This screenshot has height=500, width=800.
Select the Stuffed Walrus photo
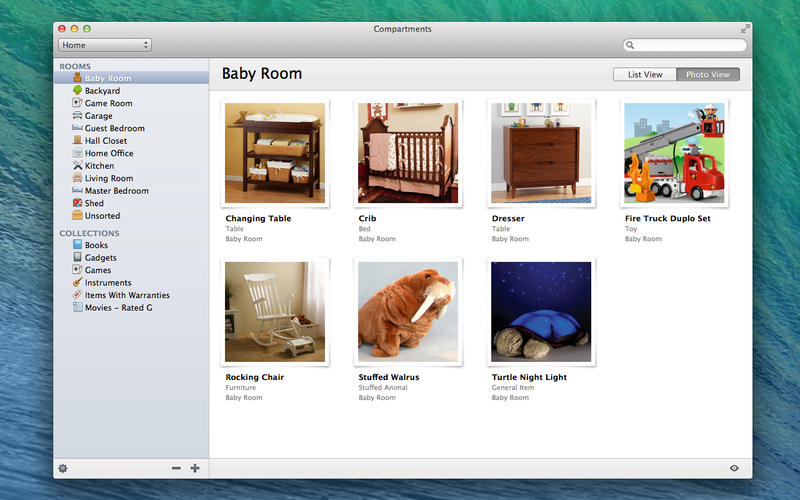pyautogui.click(x=408, y=312)
